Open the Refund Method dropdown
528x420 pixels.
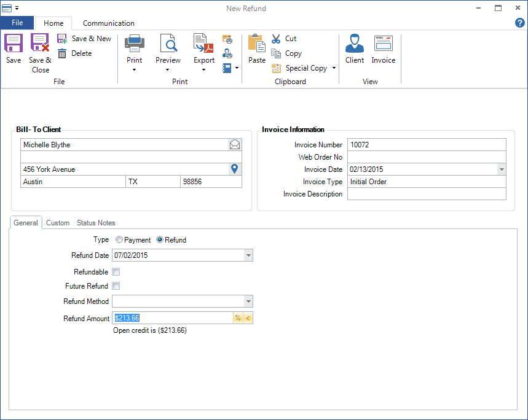point(248,301)
